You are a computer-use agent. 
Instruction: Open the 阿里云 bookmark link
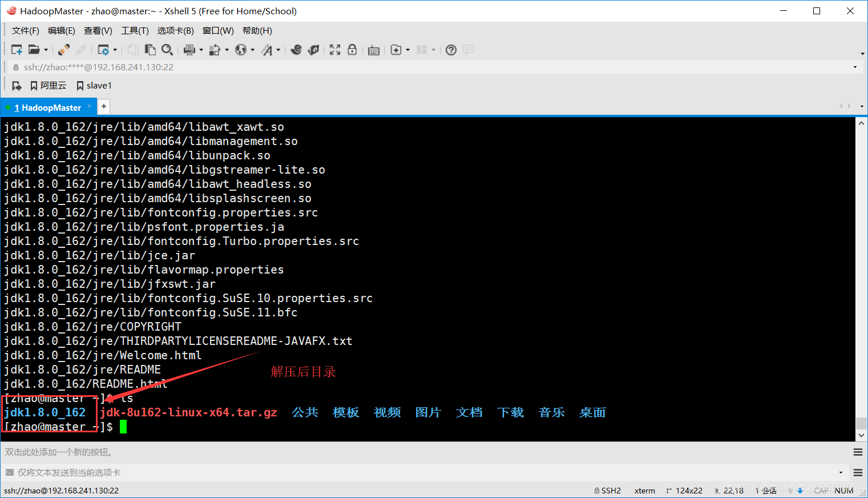pyautogui.click(x=49, y=86)
